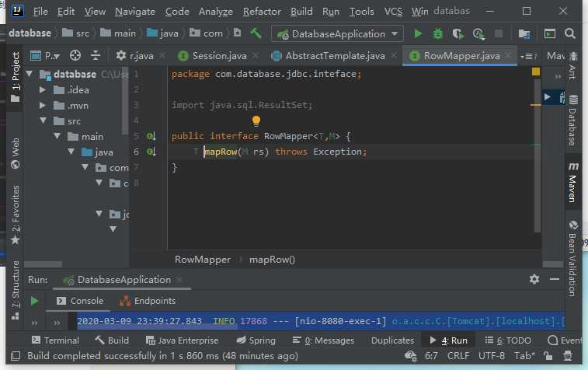The height and width of the screenshot is (370, 588).
Task: Click the yellow inspection indicator square in editor
Action: [x=536, y=72]
